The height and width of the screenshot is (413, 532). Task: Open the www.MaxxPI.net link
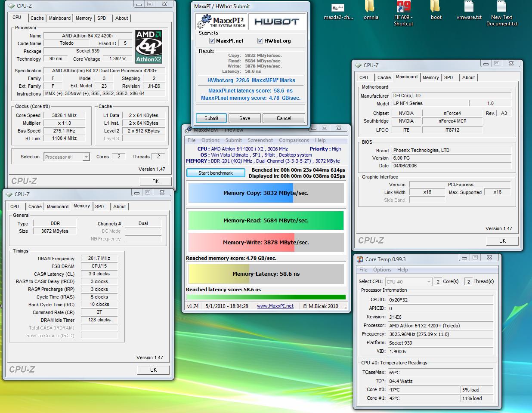275,306
